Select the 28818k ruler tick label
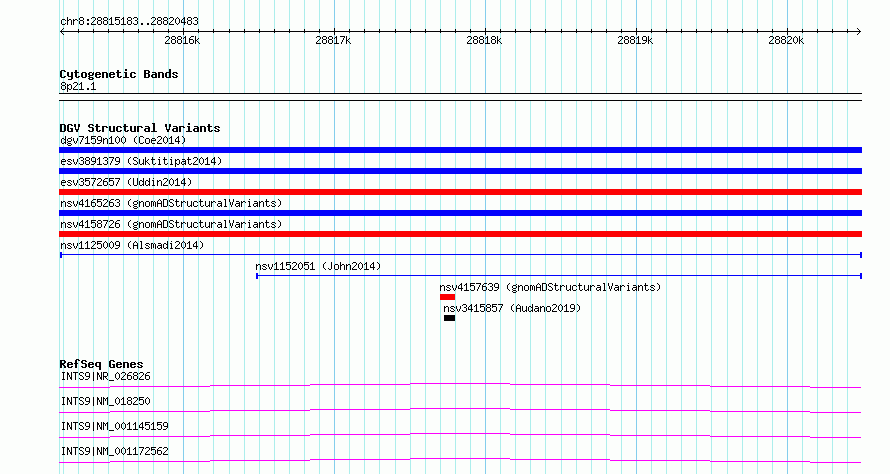 484,40
